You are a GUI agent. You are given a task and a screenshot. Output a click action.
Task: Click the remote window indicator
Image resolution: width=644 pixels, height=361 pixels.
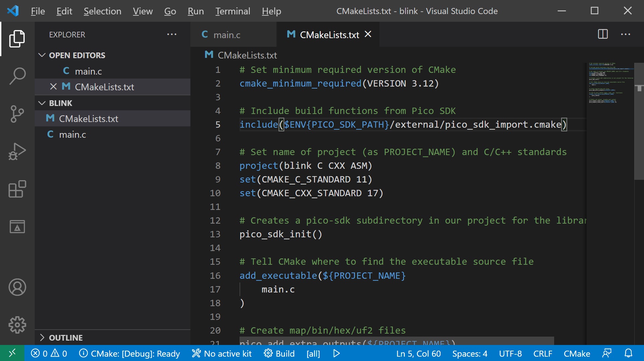(x=12, y=353)
